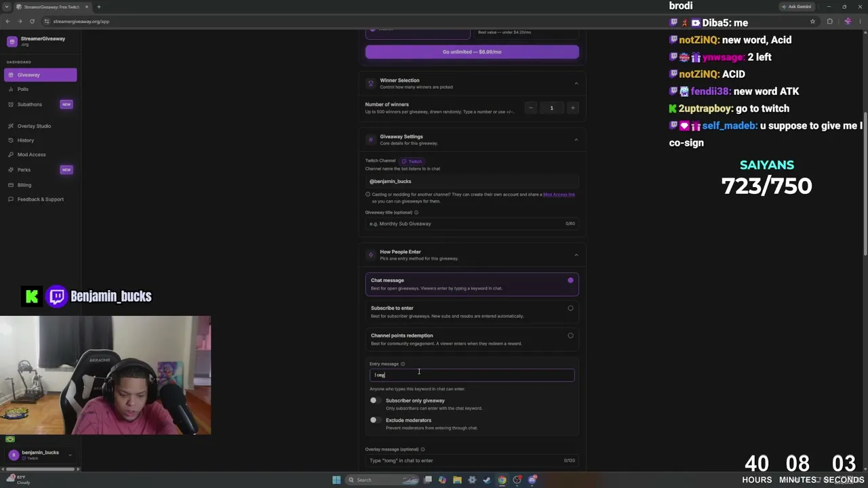Open Discord from the taskbar
This screenshot has width=868, height=488.
point(532,480)
